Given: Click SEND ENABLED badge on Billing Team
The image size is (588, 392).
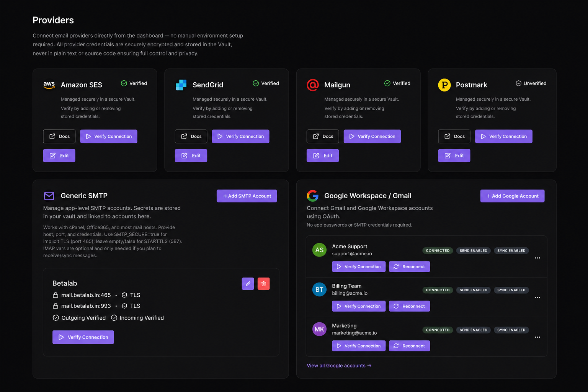Looking at the screenshot, I should tap(474, 290).
